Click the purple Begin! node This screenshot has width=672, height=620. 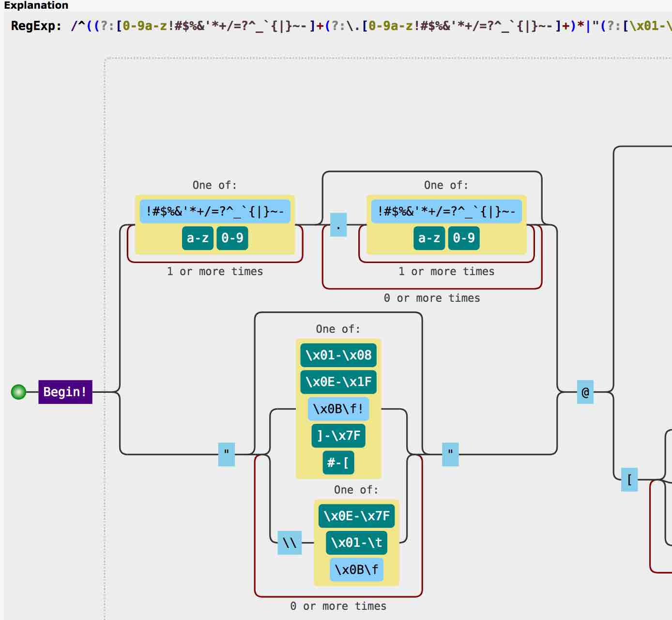(x=65, y=392)
